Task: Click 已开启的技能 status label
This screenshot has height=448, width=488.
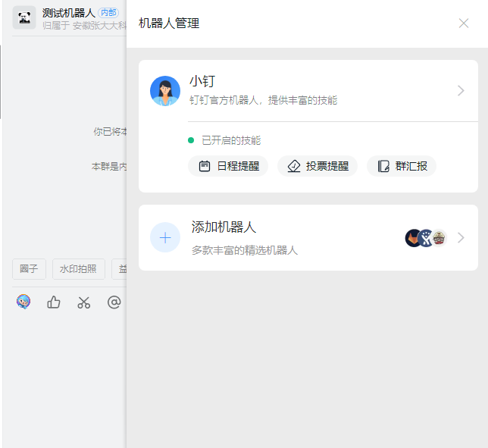Action: pos(231,140)
